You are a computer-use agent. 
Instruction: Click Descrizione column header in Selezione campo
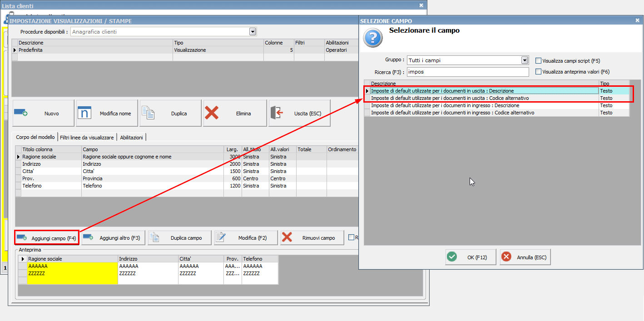click(484, 84)
